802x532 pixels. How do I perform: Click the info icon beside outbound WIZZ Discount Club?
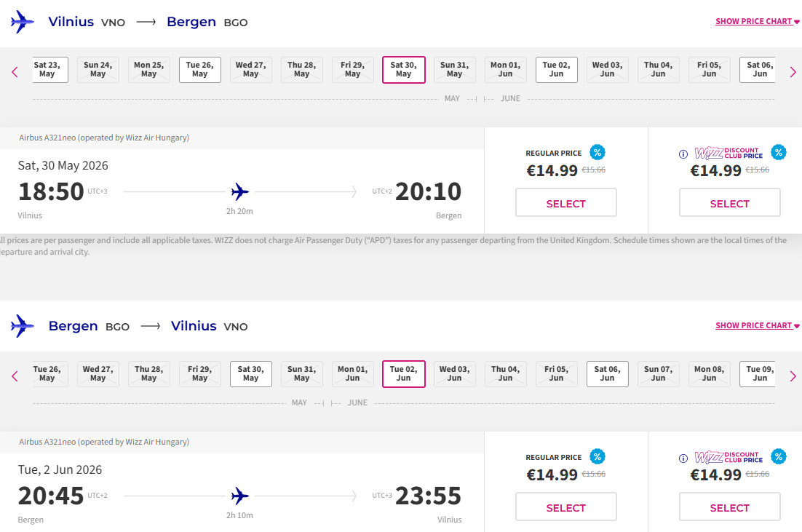(x=683, y=154)
